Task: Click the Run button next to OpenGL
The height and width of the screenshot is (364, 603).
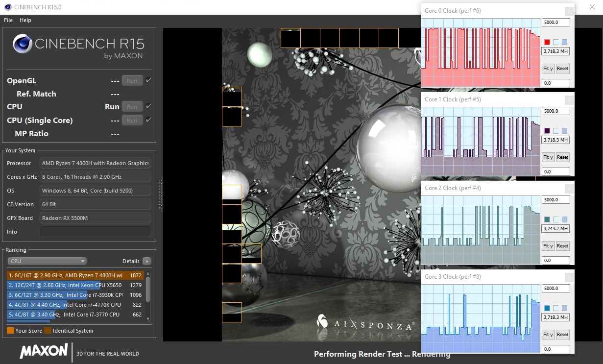Action: pos(132,81)
